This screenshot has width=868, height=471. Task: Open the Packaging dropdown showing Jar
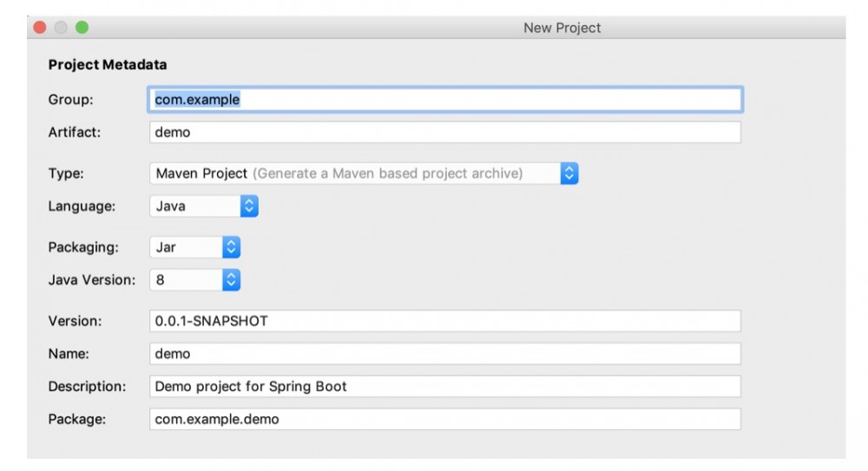(186, 247)
